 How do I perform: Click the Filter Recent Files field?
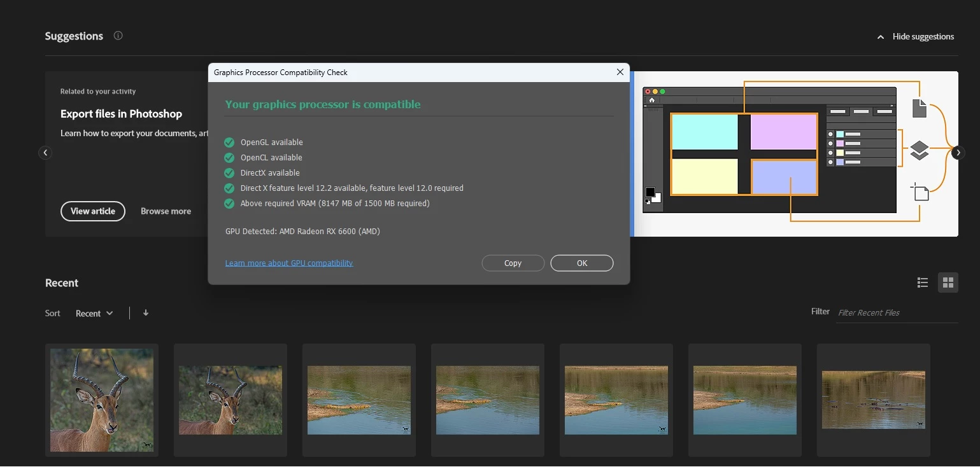[x=897, y=312]
